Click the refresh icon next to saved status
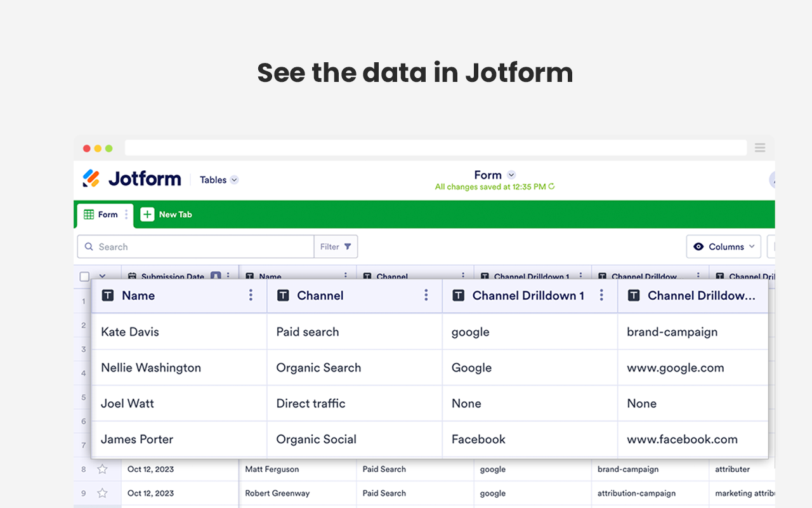Image resolution: width=812 pixels, height=508 pixels. click(x=551, y=187)
